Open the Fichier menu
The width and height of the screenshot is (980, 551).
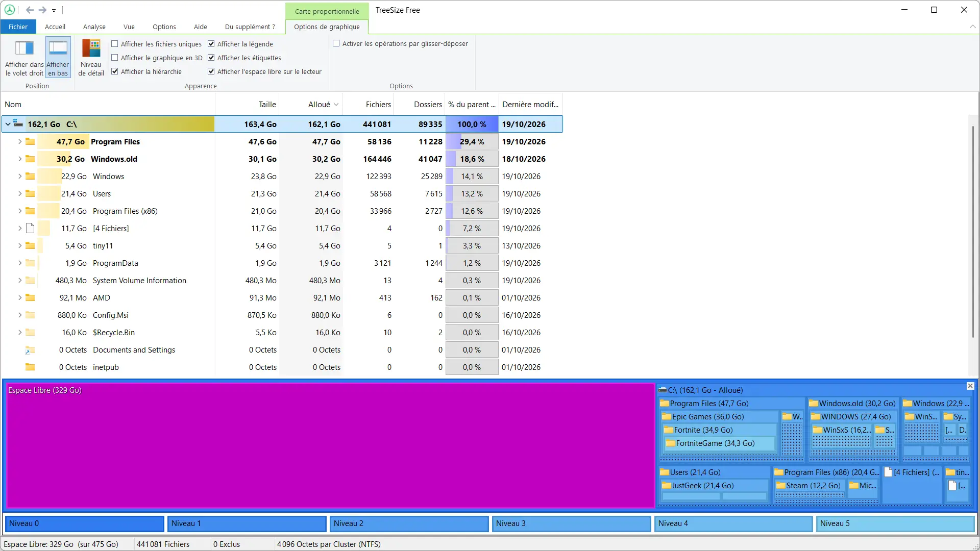point(18,27)
